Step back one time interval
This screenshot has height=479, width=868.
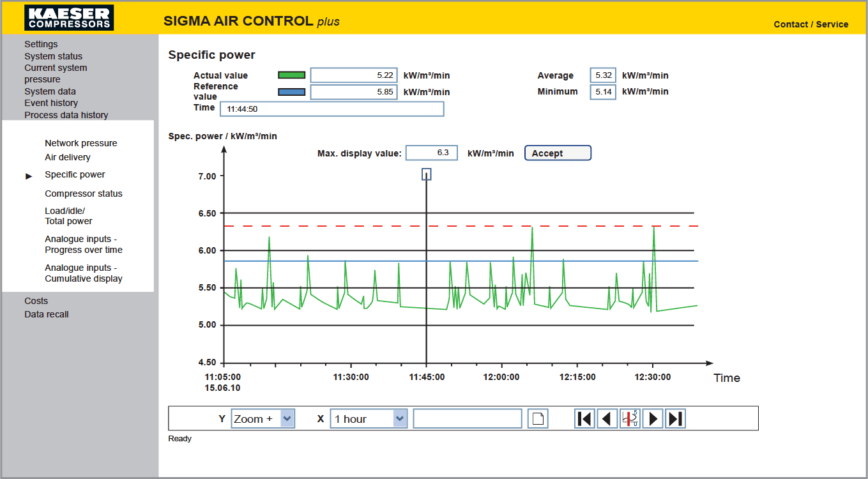pos(607,419)
